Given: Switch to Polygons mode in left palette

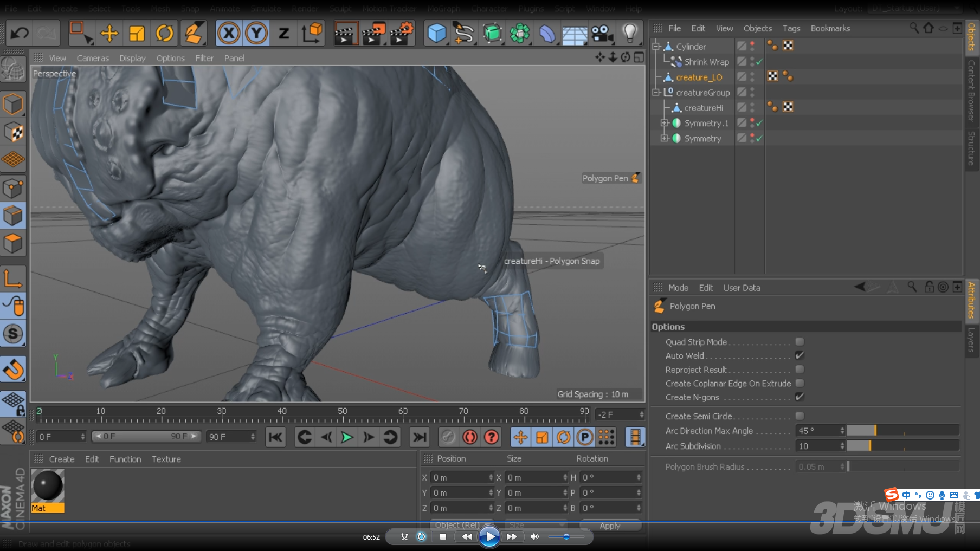Looking at the screenshot, I should pyautogui.click(x=13, y=244).
